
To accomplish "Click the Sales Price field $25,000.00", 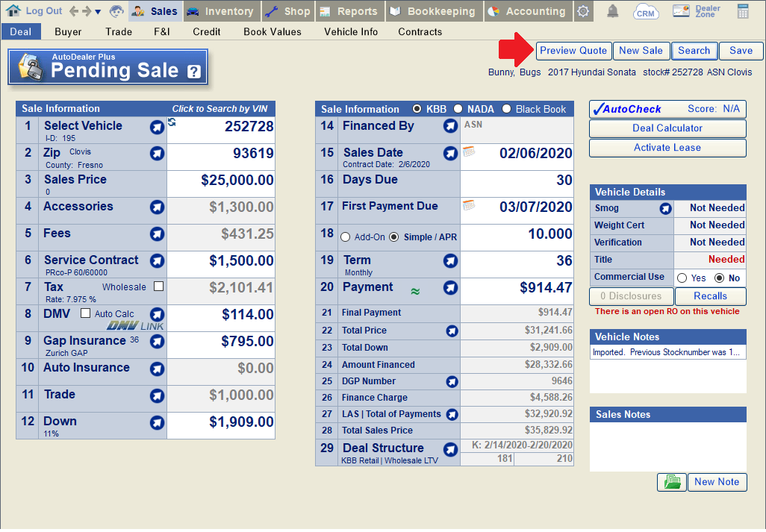I will [x=221, y=184].
